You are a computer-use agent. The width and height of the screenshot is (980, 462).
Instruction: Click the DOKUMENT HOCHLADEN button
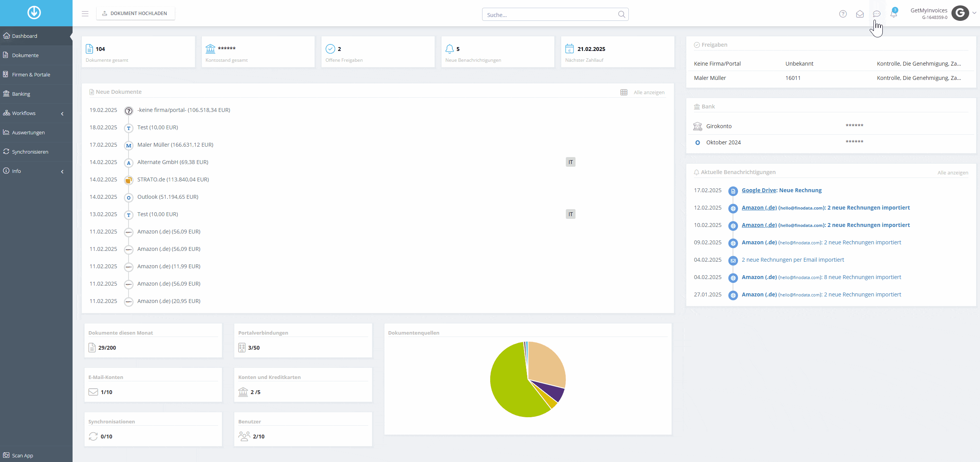click(135, 14)
